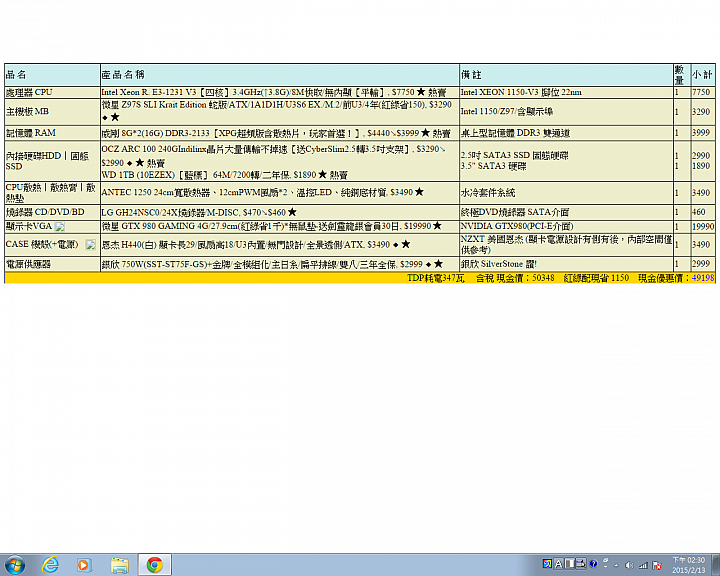
Task: Click the blue IME help question mark
Action: (x=593, y=564)
